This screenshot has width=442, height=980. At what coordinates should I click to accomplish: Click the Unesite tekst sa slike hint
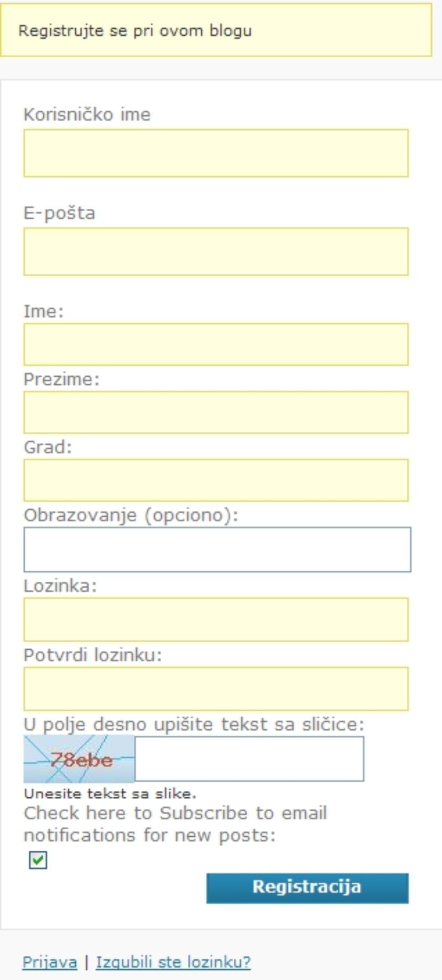110,794
